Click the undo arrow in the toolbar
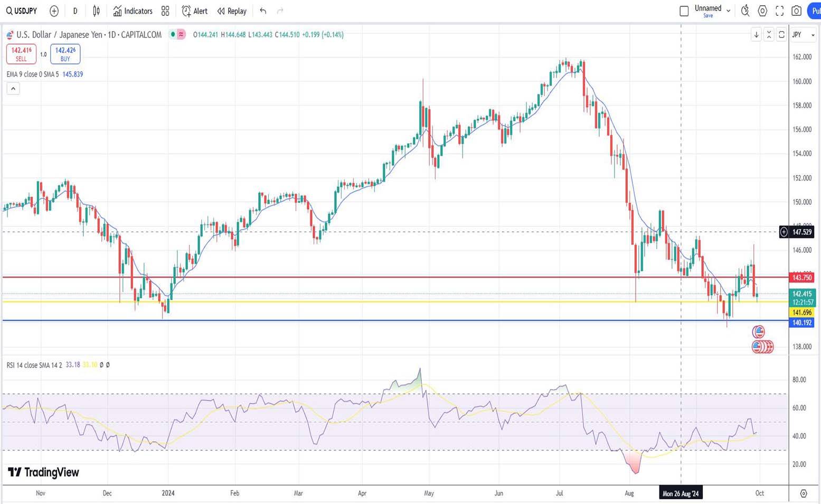This screenshot has height=504, width=821. click(263, 11)
